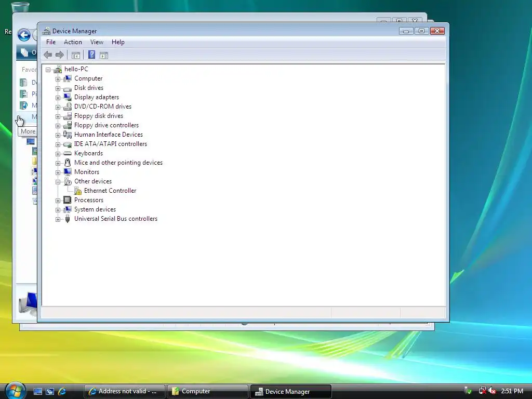Expand the Floppy drive controllers category
This screenshot has height=399, width=532.
coord(58,126)
